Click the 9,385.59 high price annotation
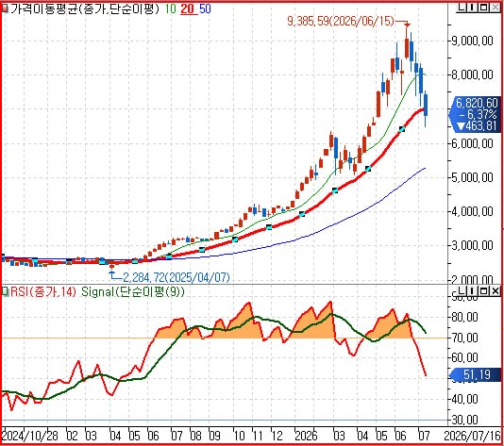Screen dimensions: 504x446 [x=341, y=21]
